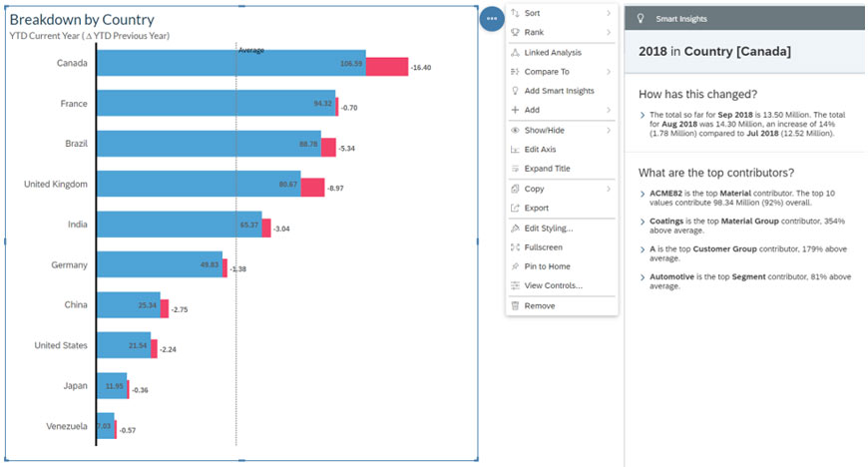Open the Copy submenu arrow

click(609, 189)
